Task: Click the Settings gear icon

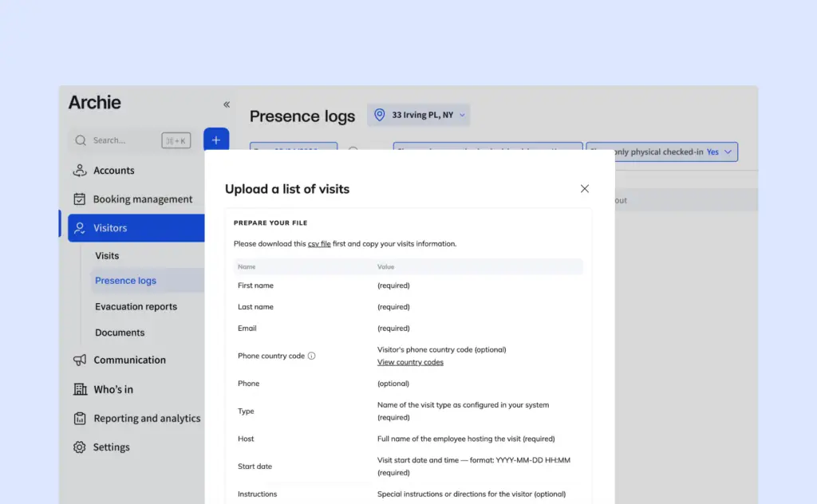Action: click(79, 447)
